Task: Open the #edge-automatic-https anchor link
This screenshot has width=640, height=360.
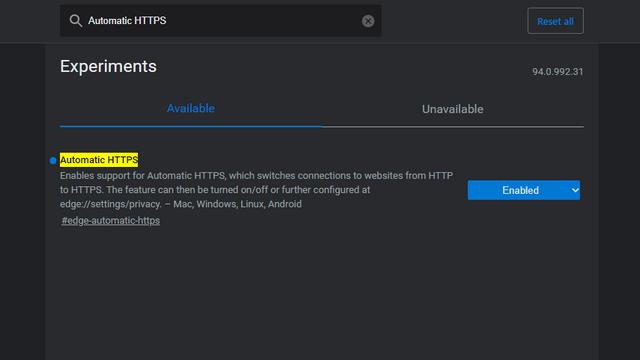Action: coord(111,220)
